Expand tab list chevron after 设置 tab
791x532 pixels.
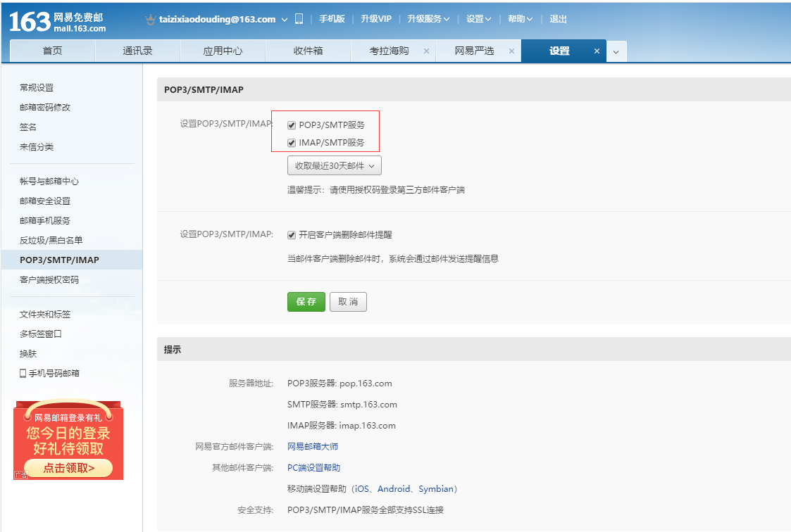616,52
